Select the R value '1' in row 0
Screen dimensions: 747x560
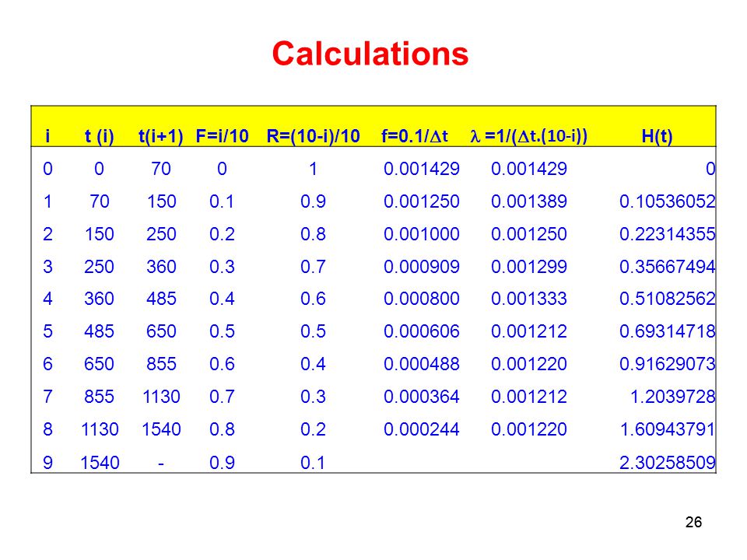point(313,169)
